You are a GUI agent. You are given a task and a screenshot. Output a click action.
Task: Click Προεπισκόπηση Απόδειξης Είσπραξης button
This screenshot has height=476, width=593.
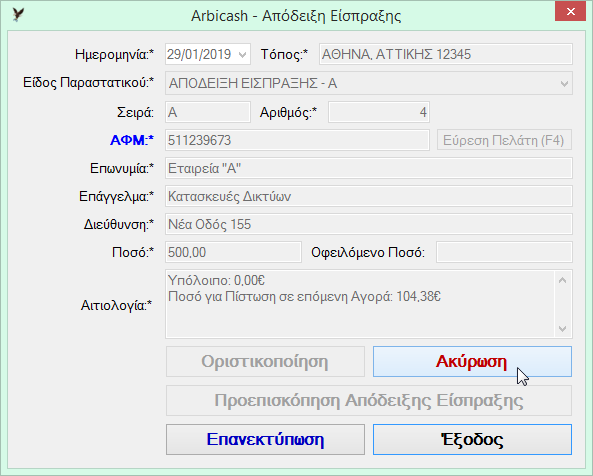[x=369, y=400]
